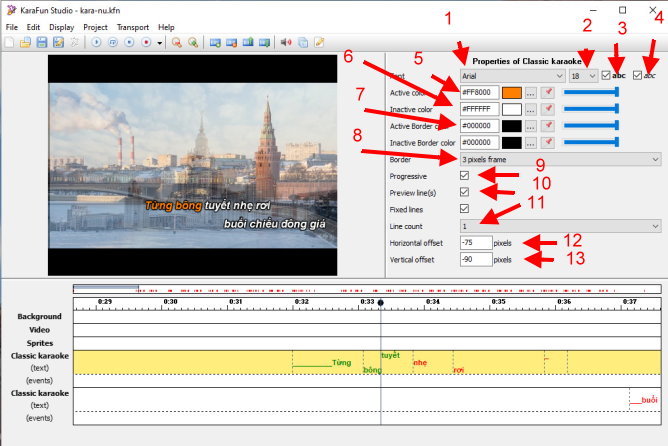Save the project using the floppy disk icon

pyautogui.click(x=42, y=43)
